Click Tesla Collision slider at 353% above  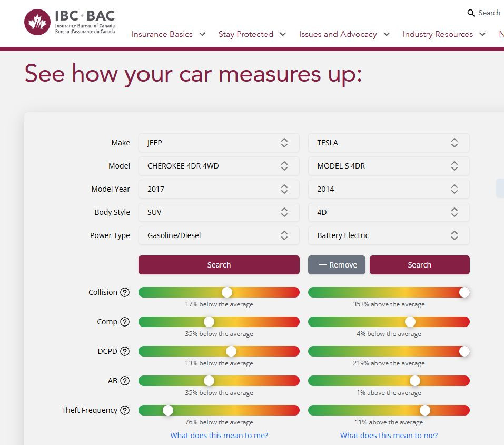point(464,292)
